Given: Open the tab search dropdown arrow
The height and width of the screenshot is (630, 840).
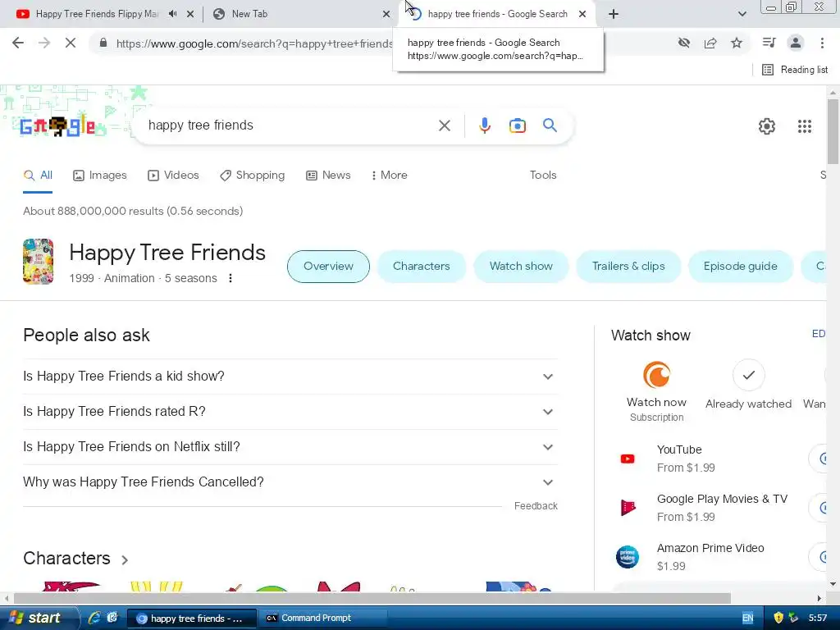Looking at the screenshot, I should coord(742,14).
